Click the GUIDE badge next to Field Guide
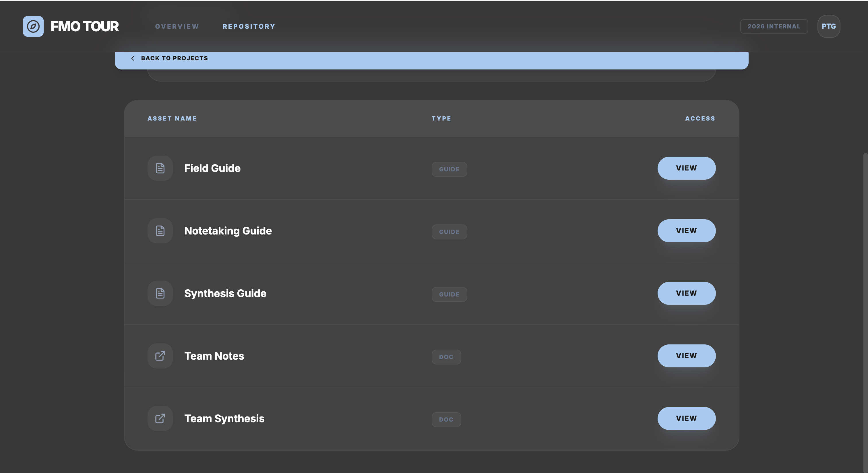The width and height of the screenshot is (868, 473). (449, 169)
